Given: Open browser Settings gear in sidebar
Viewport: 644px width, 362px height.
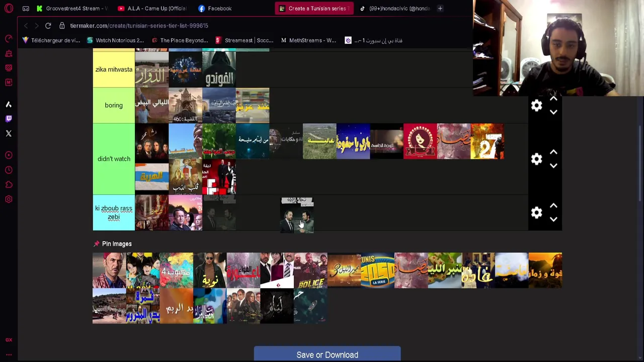Looking at the screenshot, I should tap(9, 199).
